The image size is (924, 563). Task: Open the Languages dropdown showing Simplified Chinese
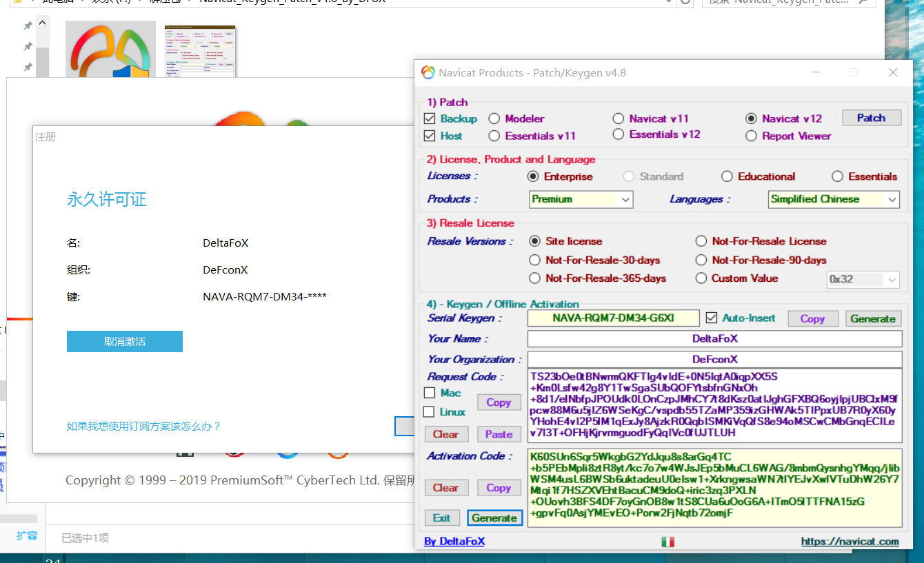click(x=834, y=199)
